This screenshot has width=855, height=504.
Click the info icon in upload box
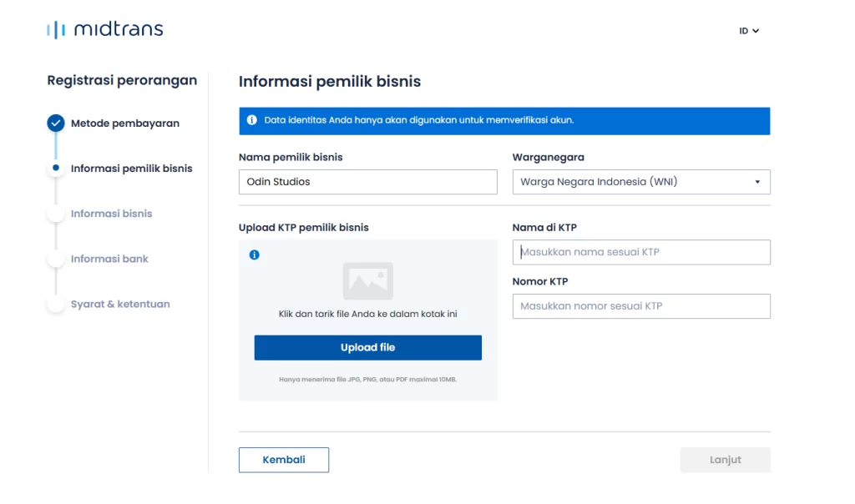pyautogui.click(x=255, y=255)
